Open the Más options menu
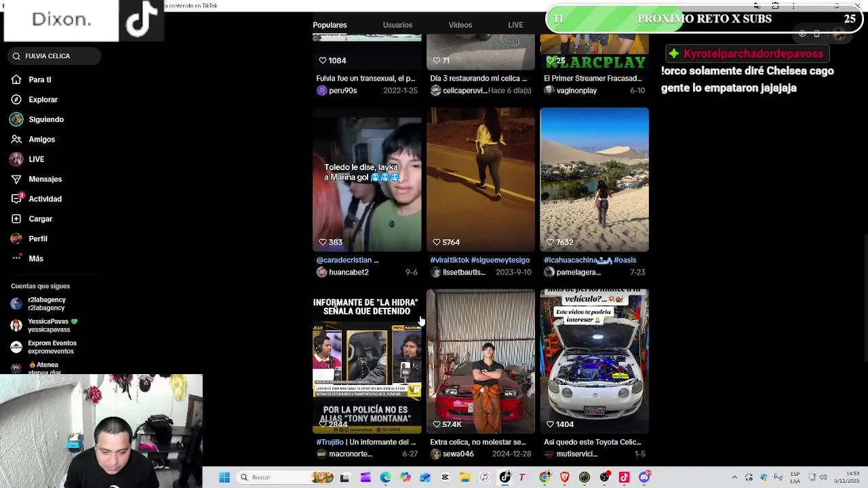The image size is (868, 488). coord(27,258)
